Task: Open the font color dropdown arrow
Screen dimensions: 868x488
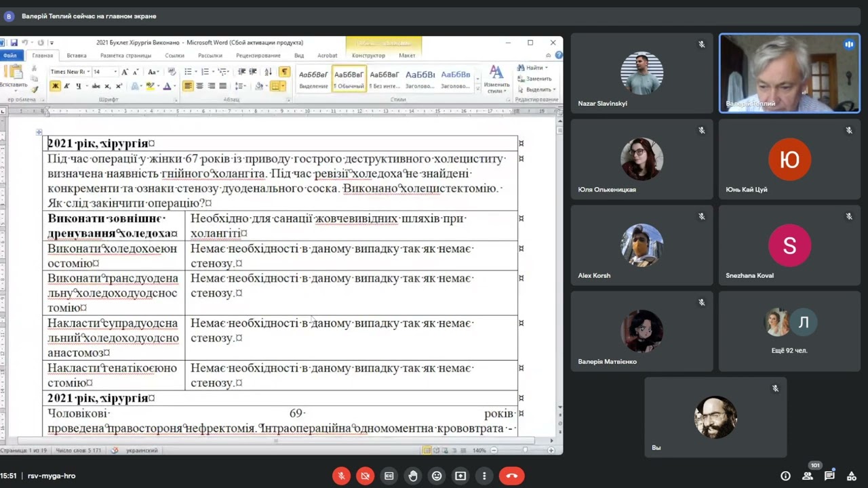Action: (174, 86)
